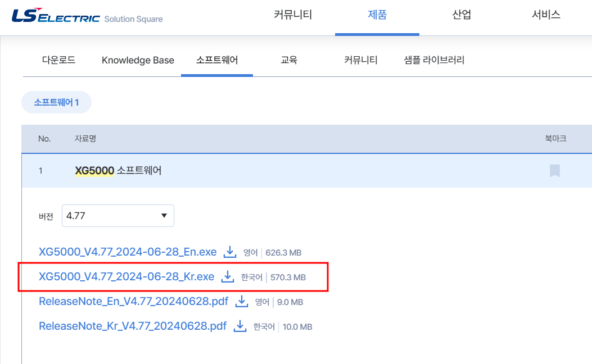Expand the 버전 combo box arrow
Screen dimensions: 592x364
pos(164,216)
